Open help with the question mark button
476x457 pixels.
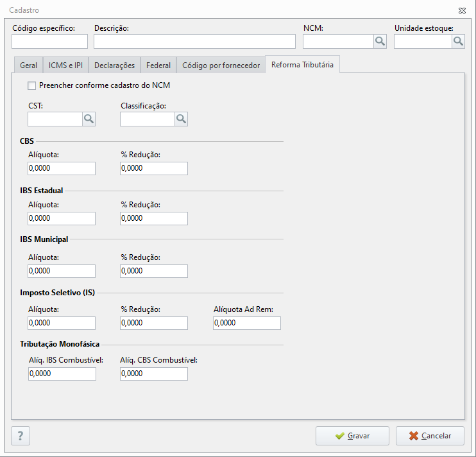point(21,436)
